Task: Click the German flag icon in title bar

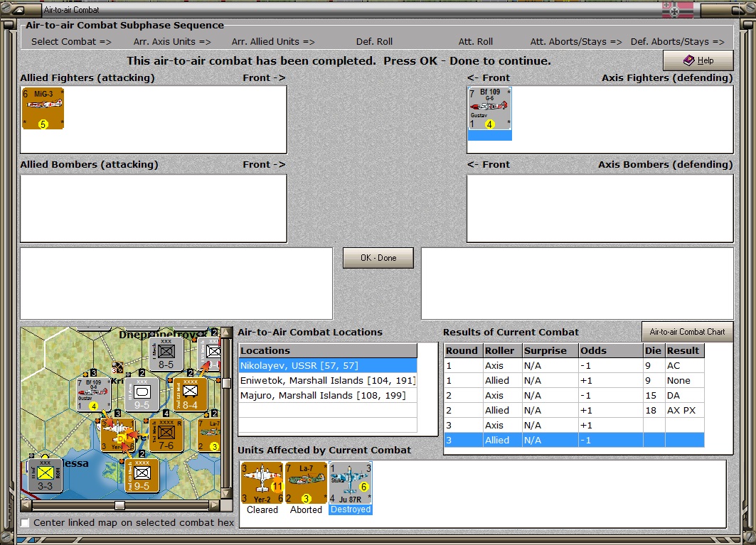Action: 677,10
